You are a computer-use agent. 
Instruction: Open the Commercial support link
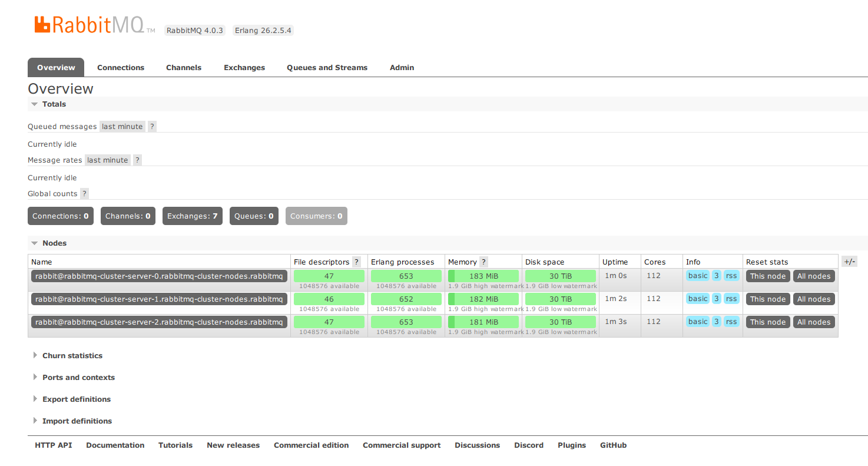(x=402, y=445)
